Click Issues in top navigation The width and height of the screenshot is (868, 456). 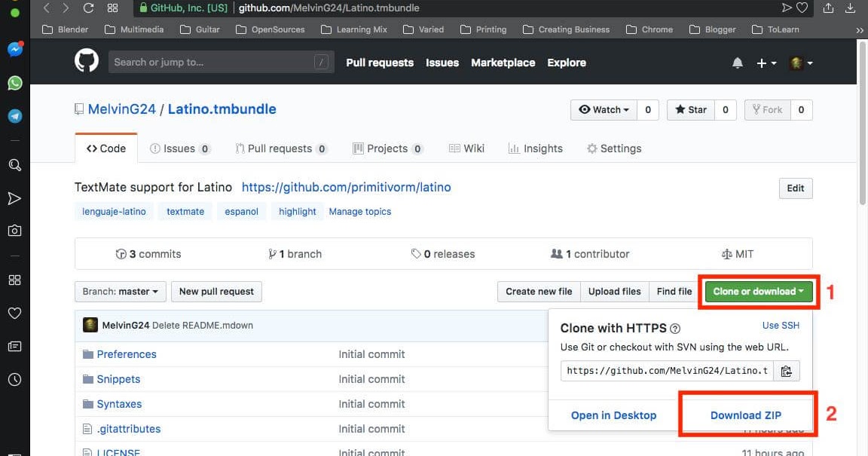click(442, 63)
